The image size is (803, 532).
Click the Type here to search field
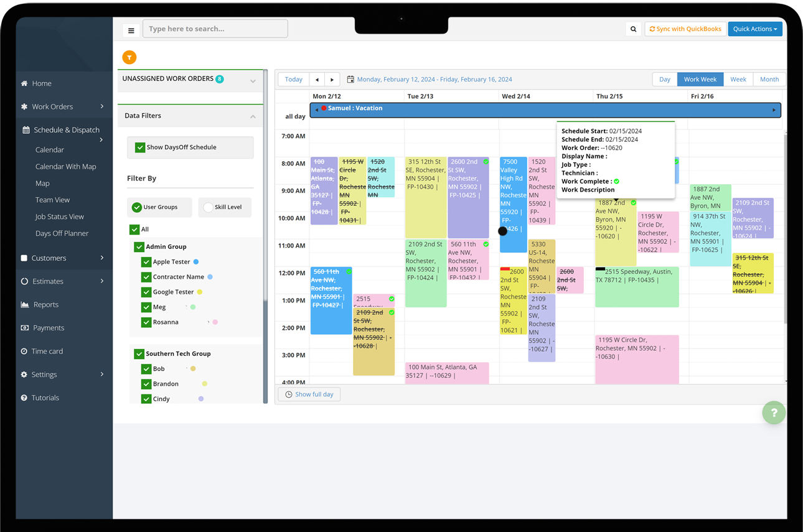(x=215, y=29)
